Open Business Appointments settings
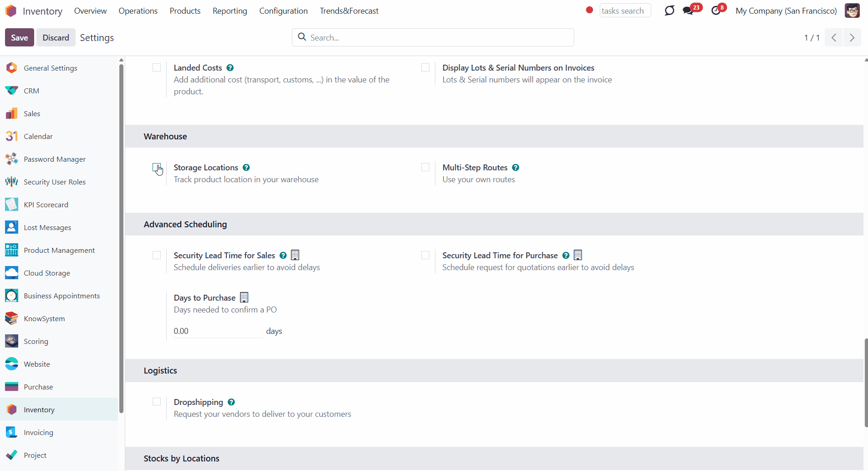This screenshot has height=471, width=868. tap(59, 296)
